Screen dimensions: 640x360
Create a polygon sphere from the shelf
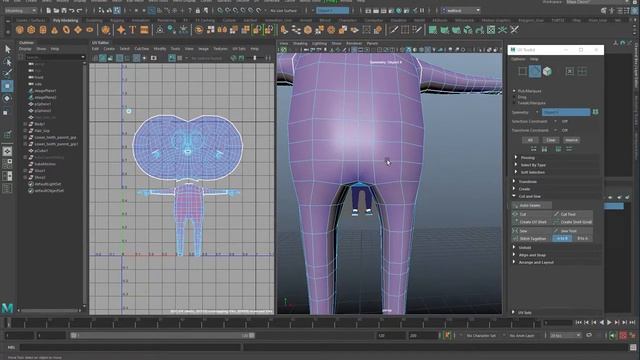point(20,30)
